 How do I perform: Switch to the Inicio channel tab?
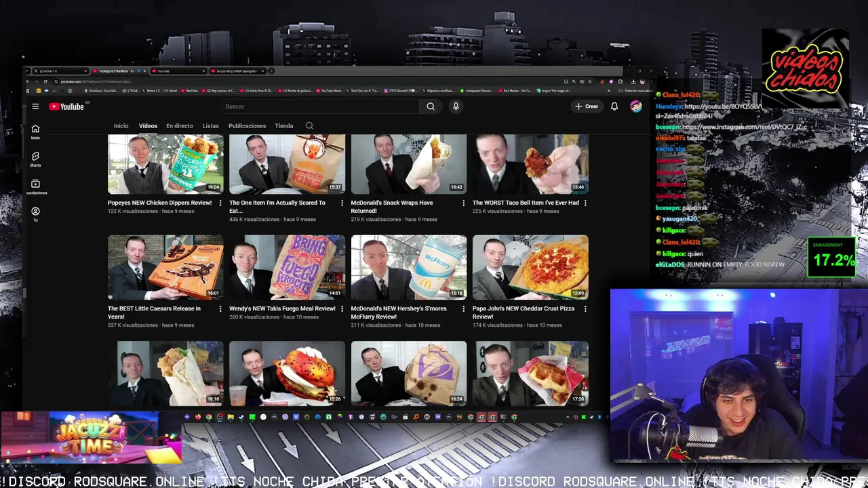(121, 125)
